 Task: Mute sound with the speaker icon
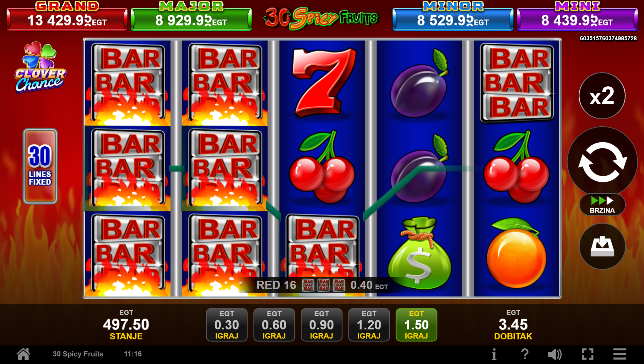555,354
